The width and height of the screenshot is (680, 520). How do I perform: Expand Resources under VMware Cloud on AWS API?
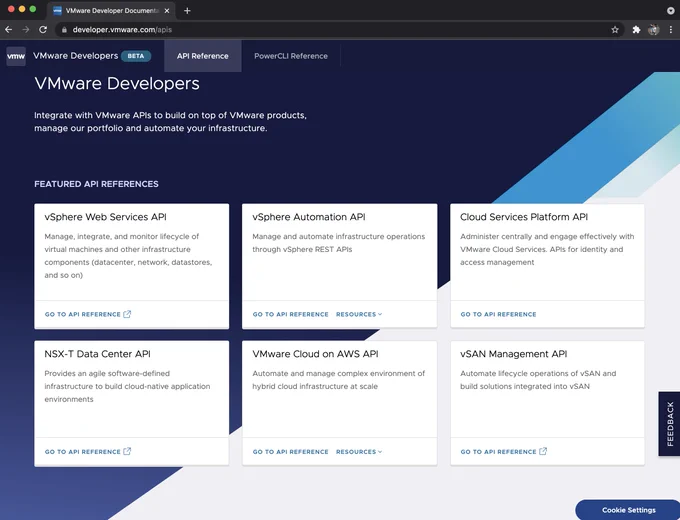point(359,452)
